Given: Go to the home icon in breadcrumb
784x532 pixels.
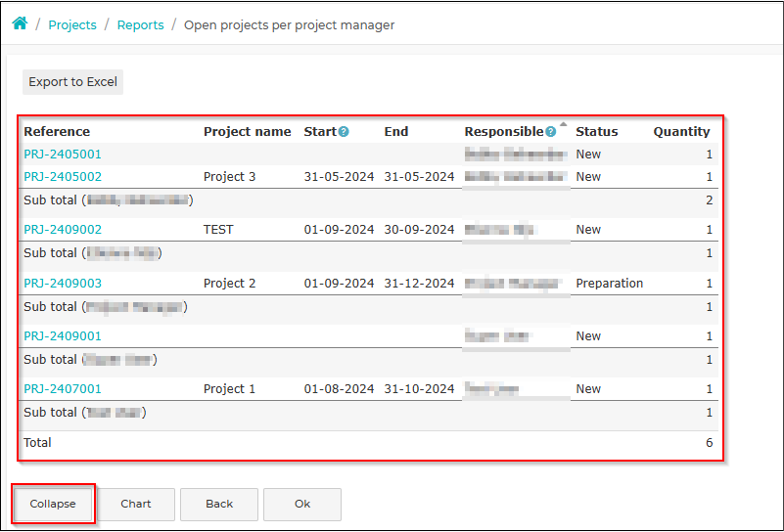Looking at the screenshot, I should [20, 23].
